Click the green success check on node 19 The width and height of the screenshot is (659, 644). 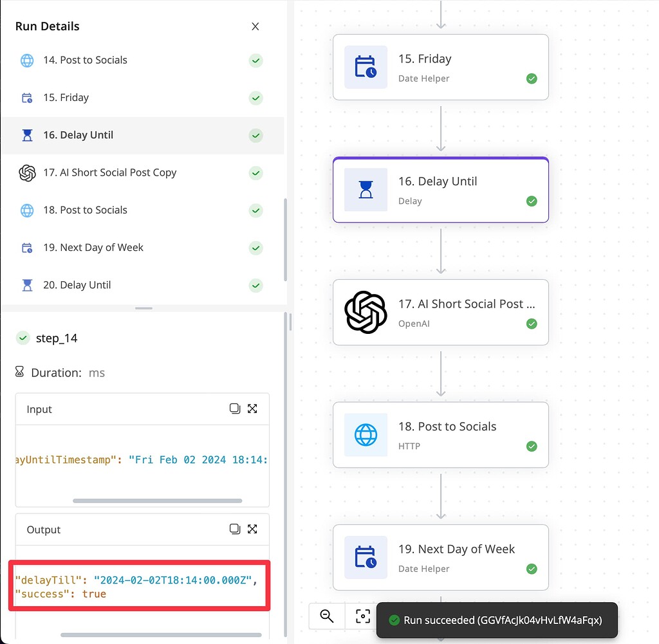[x=532, y=569]
